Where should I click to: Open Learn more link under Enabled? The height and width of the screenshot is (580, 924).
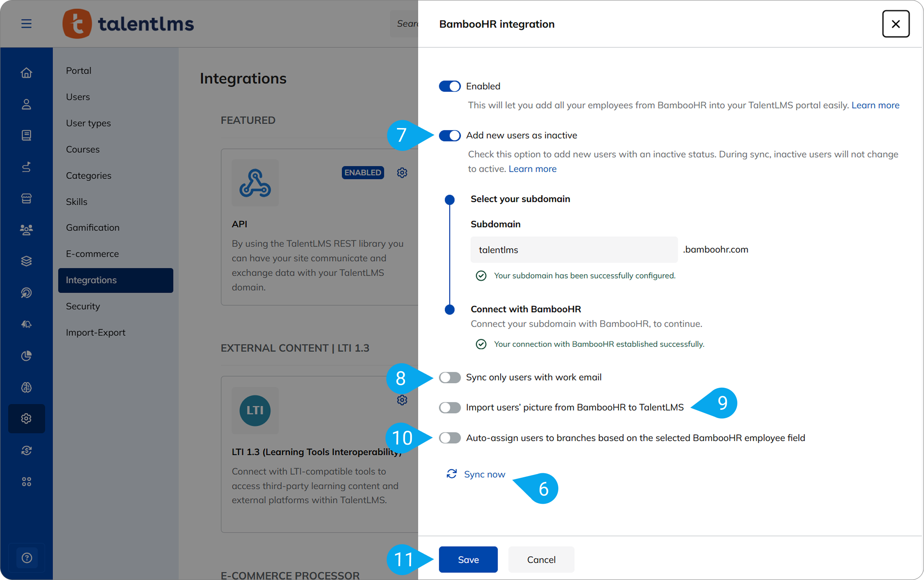(875, 105)
